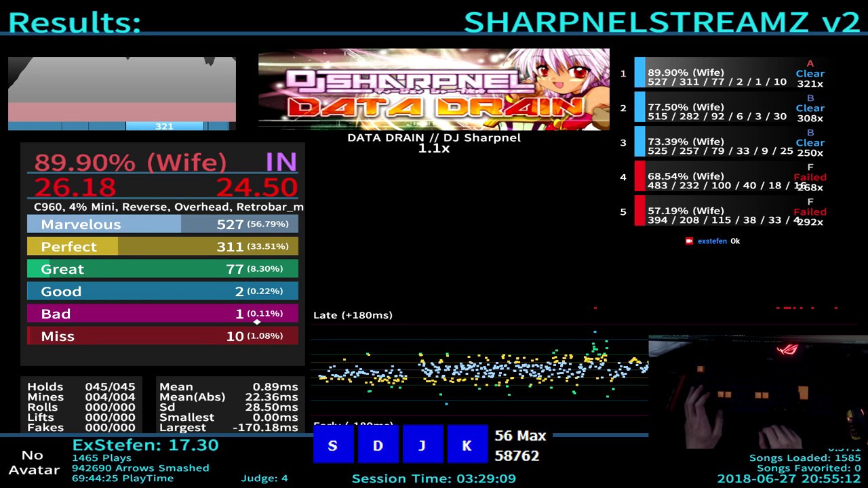The width and height of the screenshot is (868, 488).
Task: Select the rank 1 score 89.90% (Wife)
Action: pos(730,73)
